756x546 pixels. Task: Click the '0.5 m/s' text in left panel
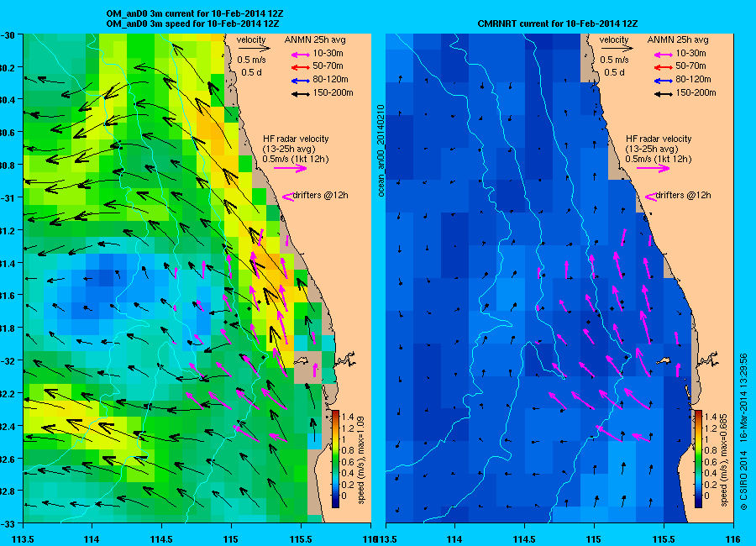251,60
